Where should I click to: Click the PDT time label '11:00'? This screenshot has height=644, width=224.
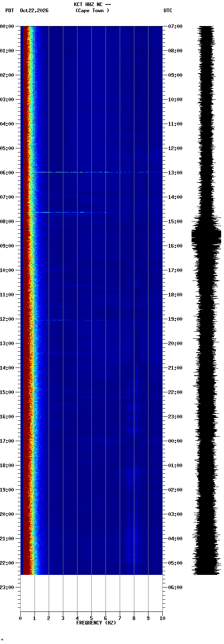(7, 295)
